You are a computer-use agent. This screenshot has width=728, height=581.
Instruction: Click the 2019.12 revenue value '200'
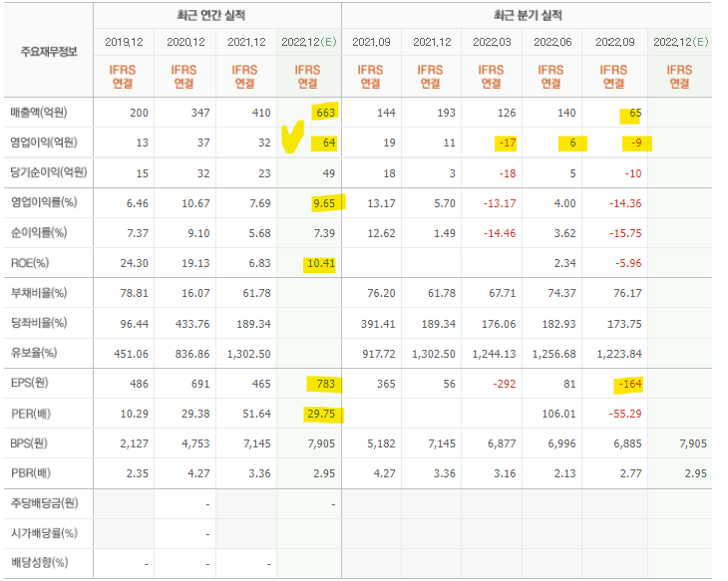click(139, 113)
